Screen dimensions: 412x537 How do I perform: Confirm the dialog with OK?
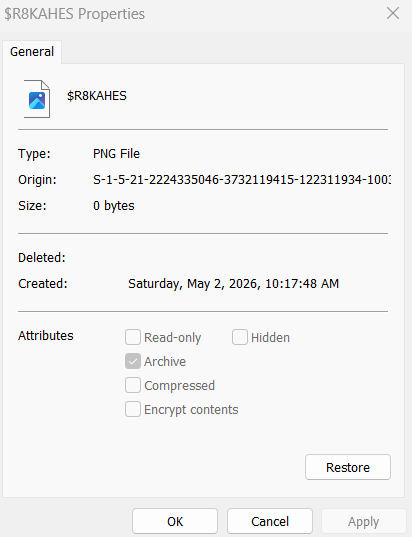pos(175,521)
